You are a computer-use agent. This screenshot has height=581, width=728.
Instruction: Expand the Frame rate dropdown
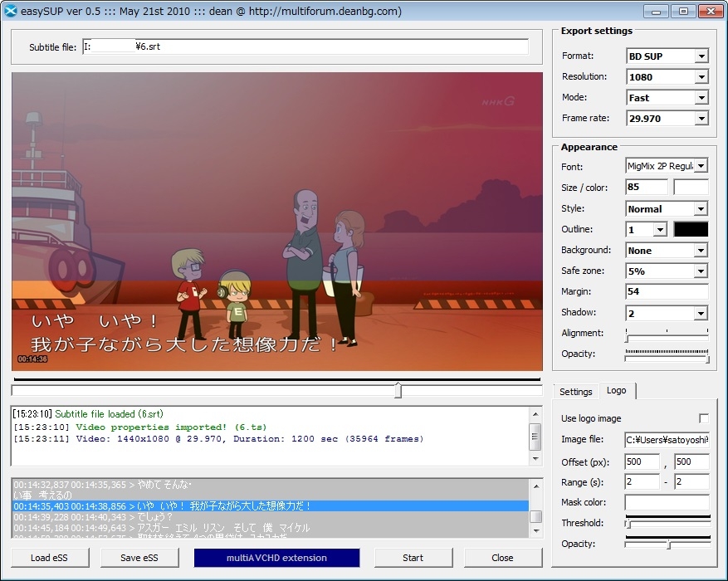click(667, 119)
